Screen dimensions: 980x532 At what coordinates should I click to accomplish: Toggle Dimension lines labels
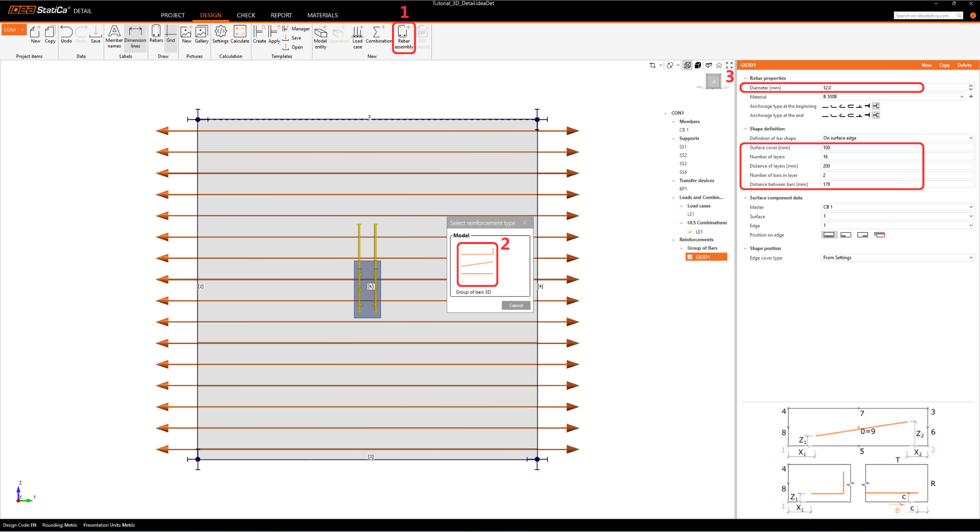(x=135, y=37)
